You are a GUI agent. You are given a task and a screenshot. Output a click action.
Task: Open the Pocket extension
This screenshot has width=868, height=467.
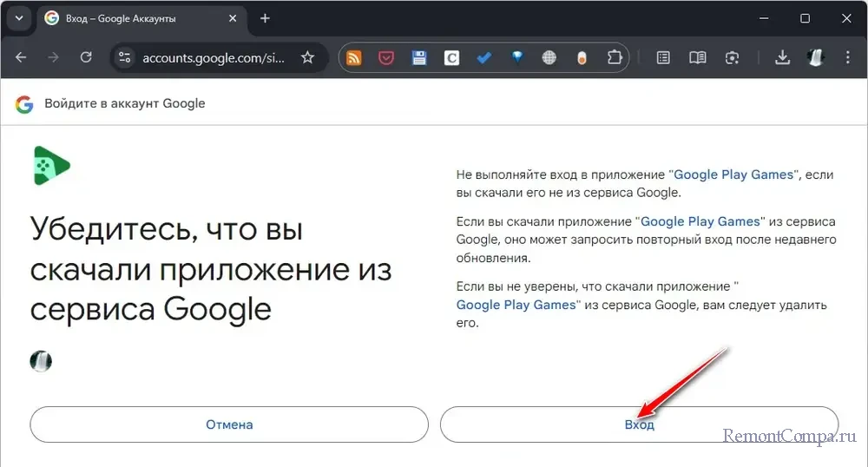click(x=386, y=58)
